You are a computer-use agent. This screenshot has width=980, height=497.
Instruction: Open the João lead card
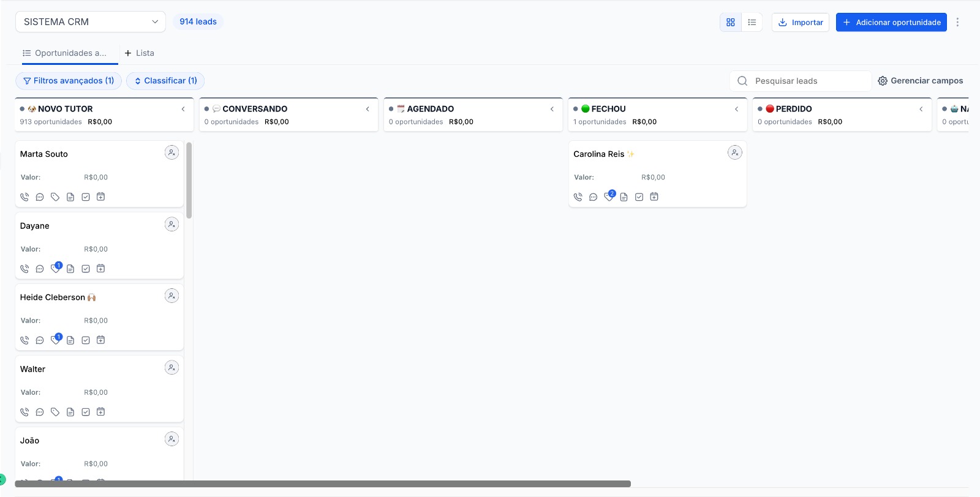99,454
